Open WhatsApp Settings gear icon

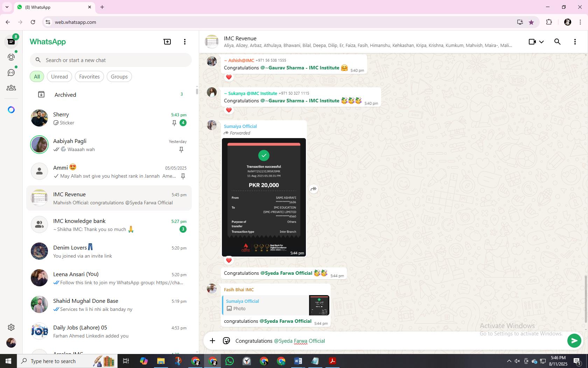pyautogui.click(x=11, y=327)
